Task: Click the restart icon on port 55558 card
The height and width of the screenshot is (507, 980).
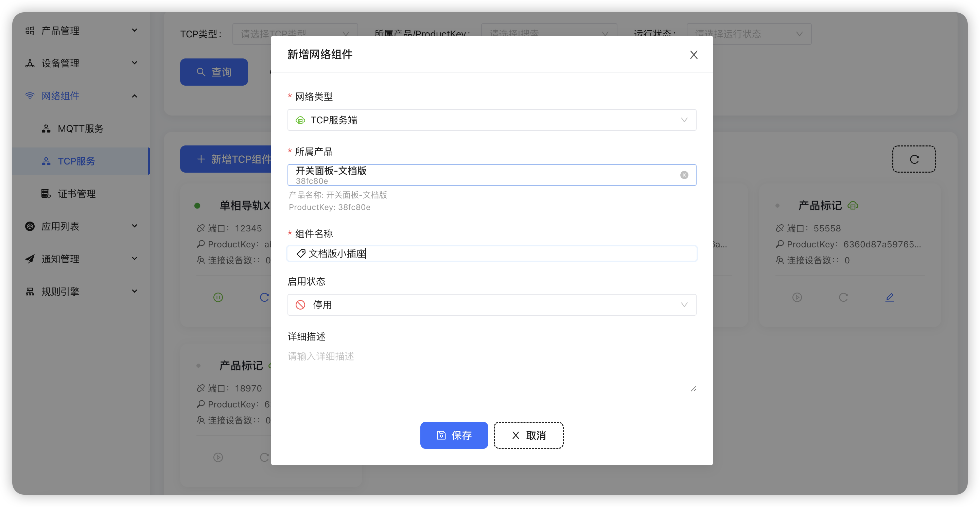Action: 843,297
